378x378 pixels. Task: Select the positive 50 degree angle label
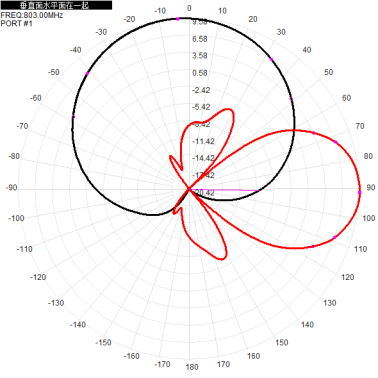click(329, 72)
